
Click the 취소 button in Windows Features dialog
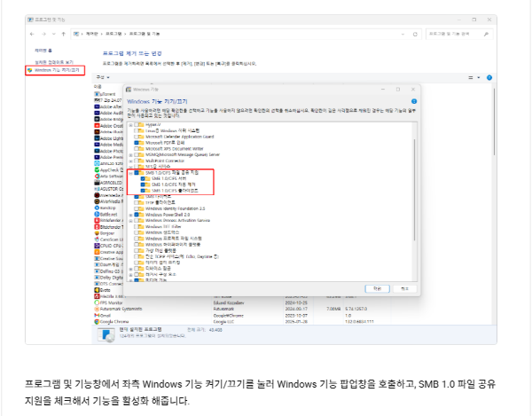point(405,289)
